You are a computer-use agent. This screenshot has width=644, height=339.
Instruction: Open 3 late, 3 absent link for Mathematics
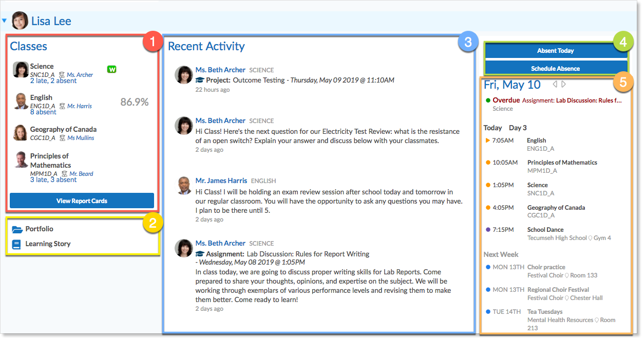coord(53,180)
